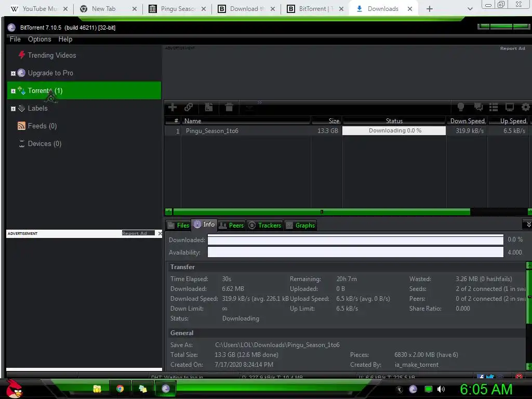Viewport: 532px width, 399px height.
Task: Switch to the Graphs tab
Action: point(301,225)
